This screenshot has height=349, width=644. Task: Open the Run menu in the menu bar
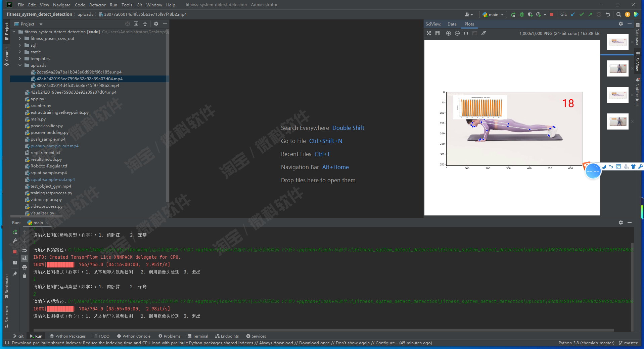113,5
